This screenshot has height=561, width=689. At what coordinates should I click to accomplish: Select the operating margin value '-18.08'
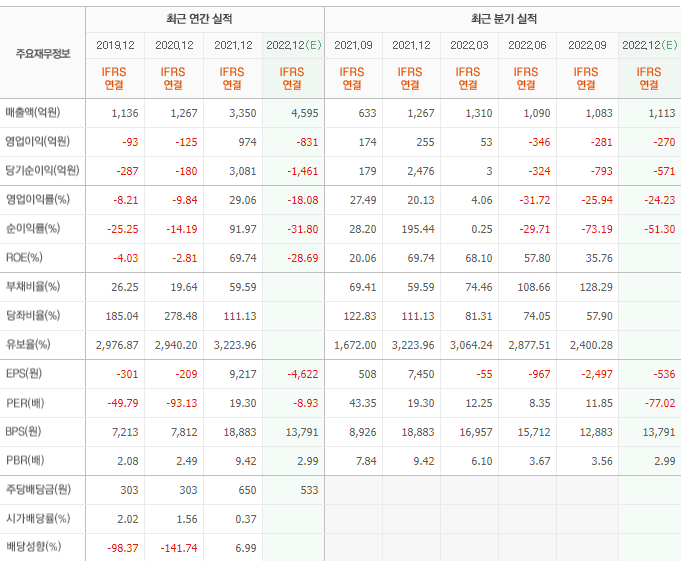coord(303,200)
